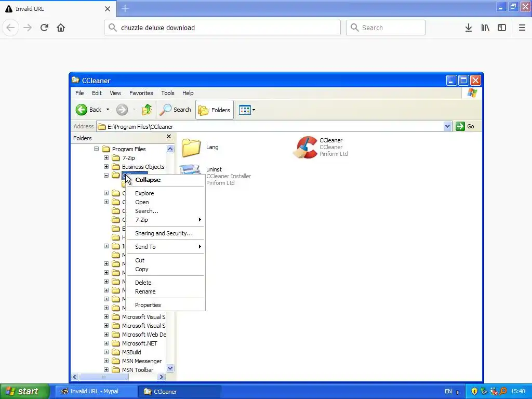Click the Go button beside address bar

pos(465,126)
